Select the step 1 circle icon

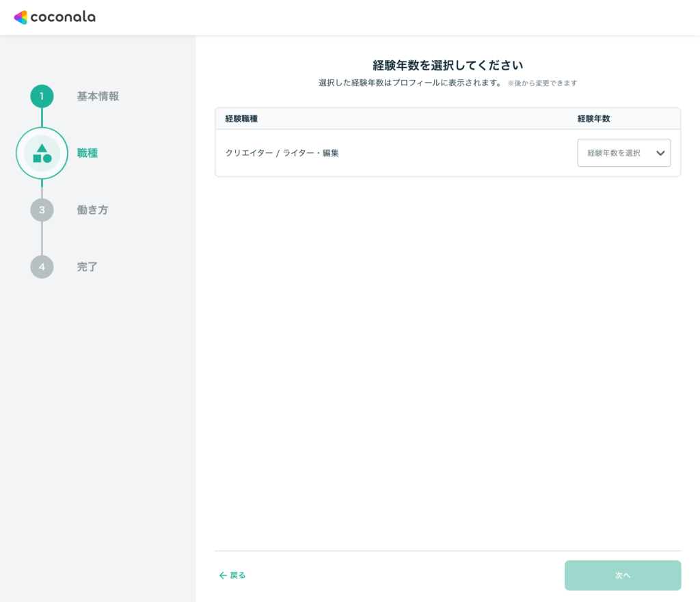coord(42,96)
